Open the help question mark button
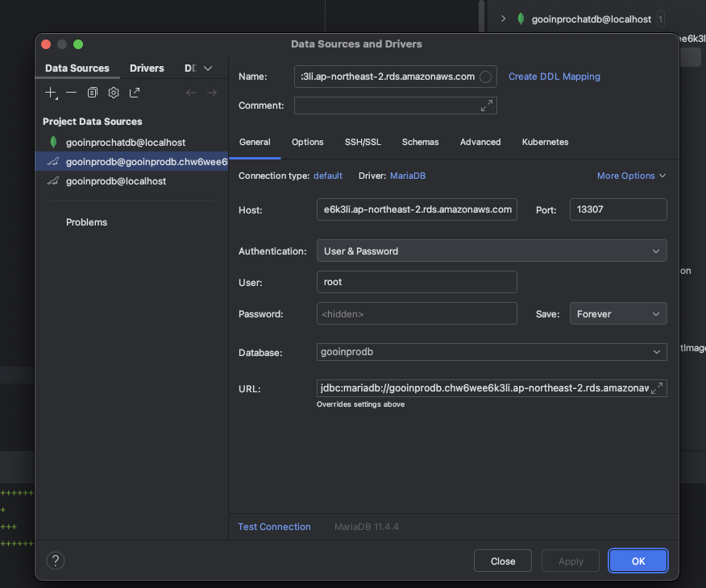This screenshot has height=588, width=706. tap(56, 561)
